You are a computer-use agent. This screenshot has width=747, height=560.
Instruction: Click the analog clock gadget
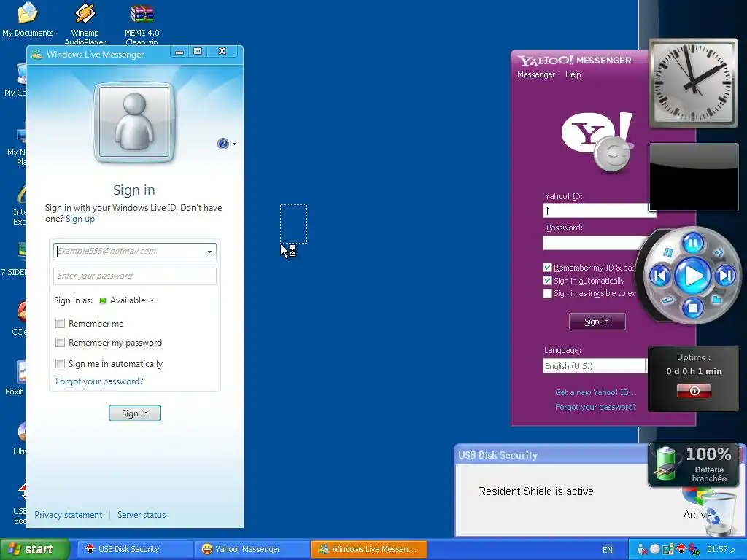tap(693, 83)
